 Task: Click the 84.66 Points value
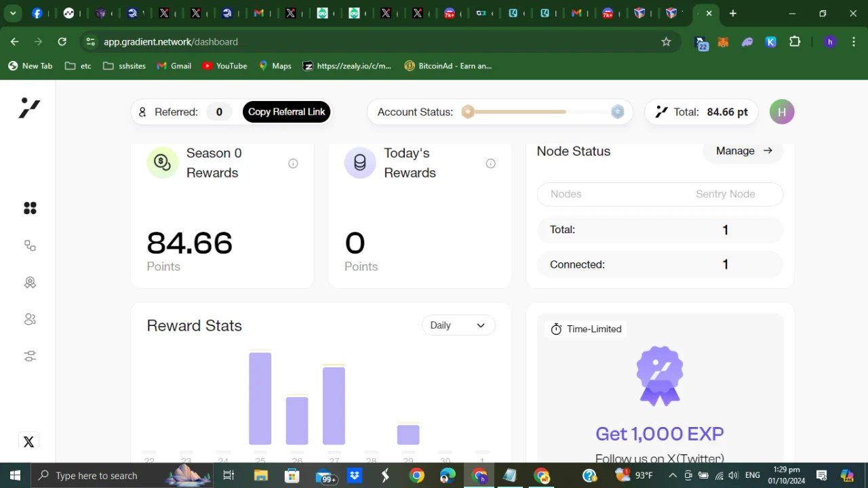(189, 243)
